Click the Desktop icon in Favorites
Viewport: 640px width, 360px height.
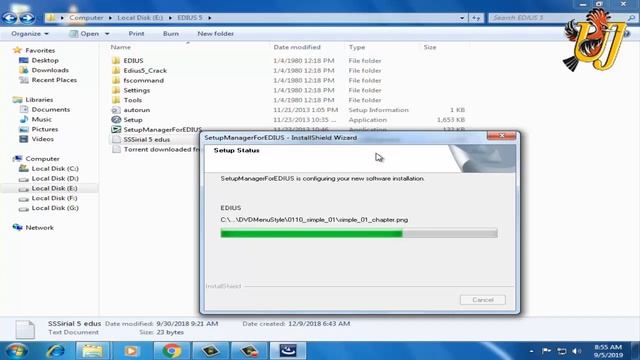[24, 60]
